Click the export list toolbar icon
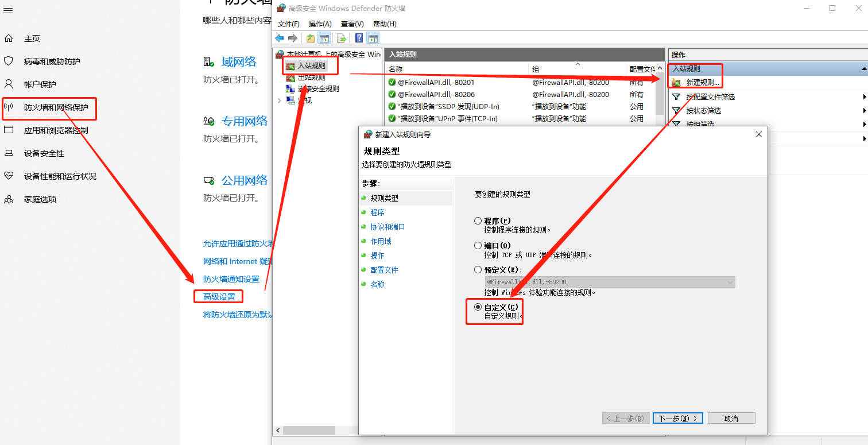 [x=341, y=38]
